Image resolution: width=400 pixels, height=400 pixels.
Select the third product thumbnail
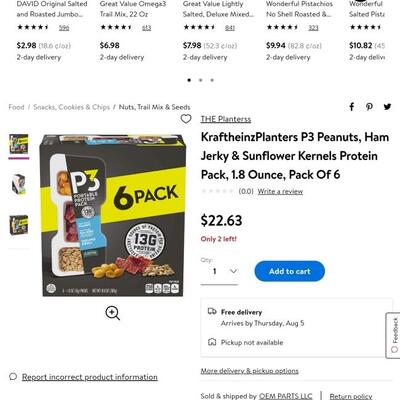click(x=19, y=225)
